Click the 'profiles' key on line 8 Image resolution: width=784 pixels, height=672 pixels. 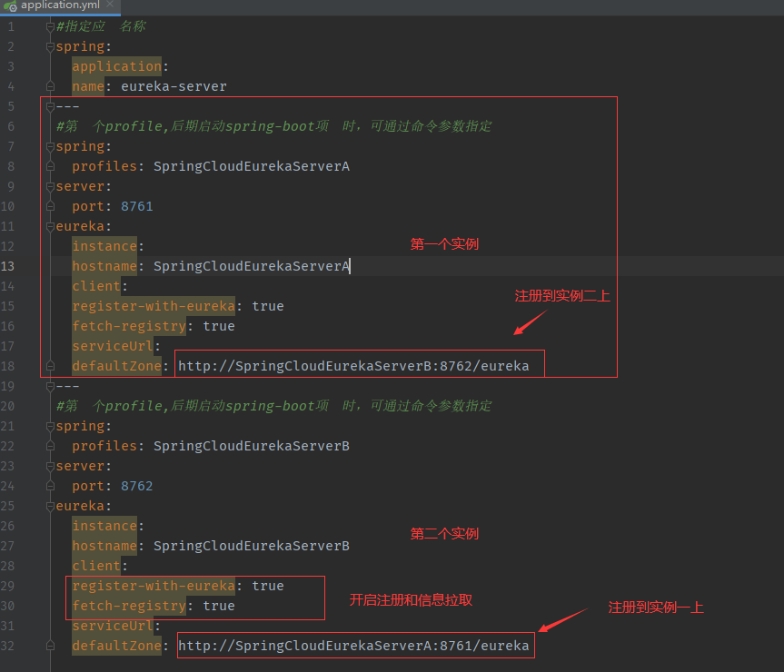(x=104, y=166)
